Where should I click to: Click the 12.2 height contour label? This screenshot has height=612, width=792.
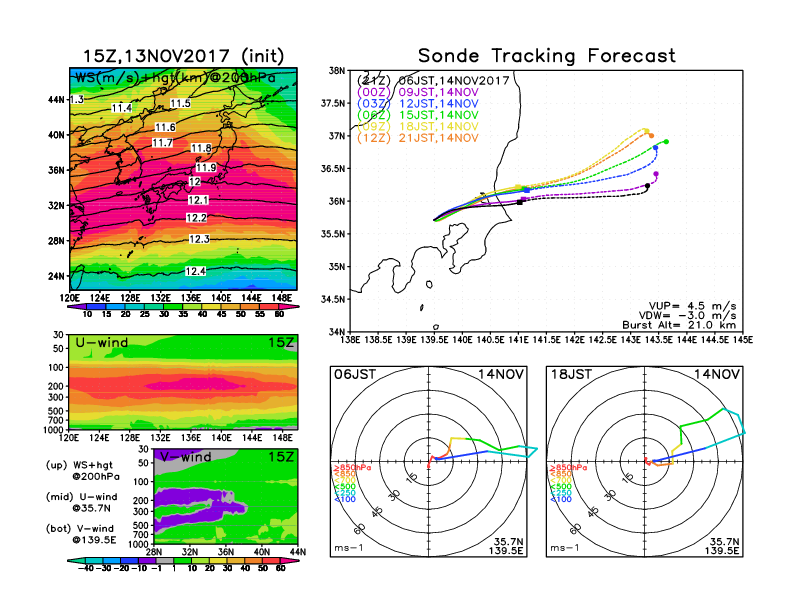(x=196, y=218)
